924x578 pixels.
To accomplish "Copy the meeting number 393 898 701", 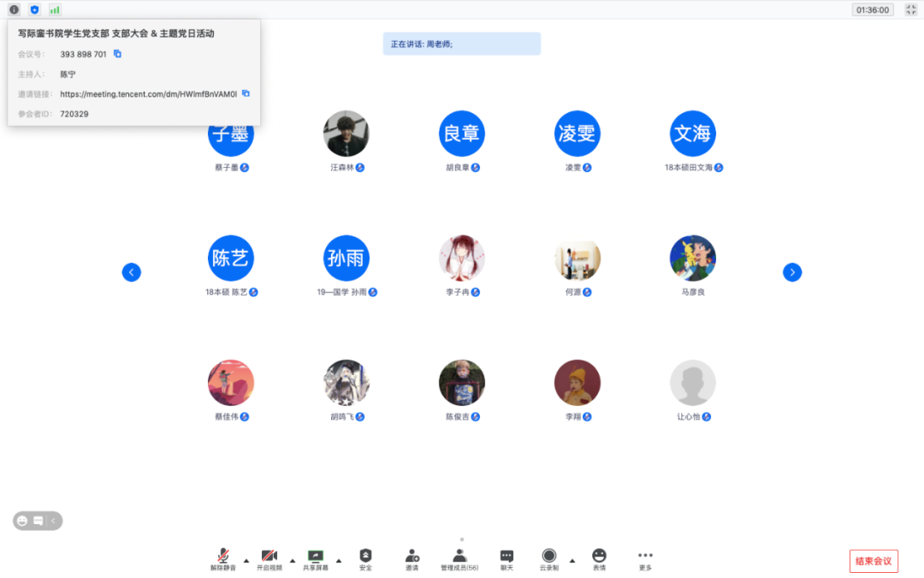I will coord(118,54).
